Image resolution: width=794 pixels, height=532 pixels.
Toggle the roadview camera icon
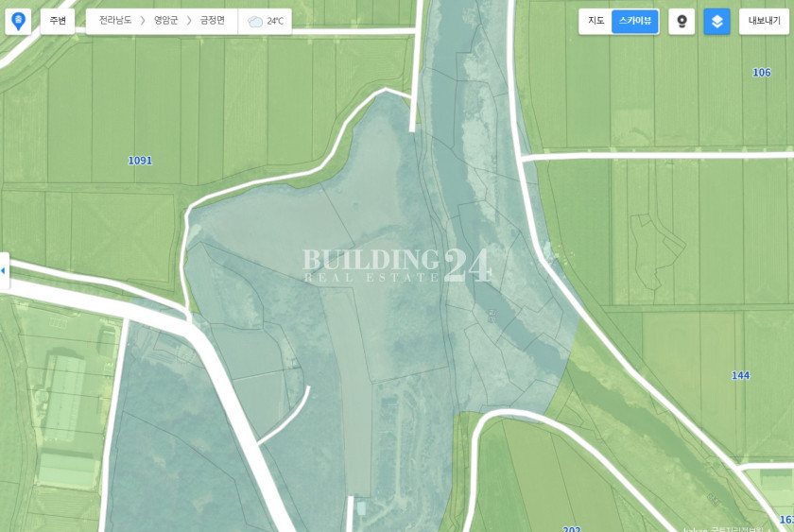tap(682, 21)
